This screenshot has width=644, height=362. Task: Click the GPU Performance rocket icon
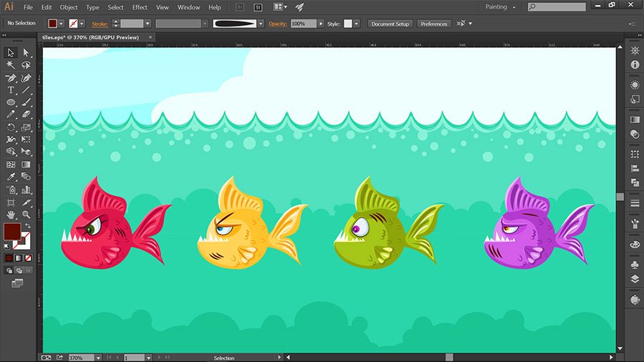pos(299,7)
